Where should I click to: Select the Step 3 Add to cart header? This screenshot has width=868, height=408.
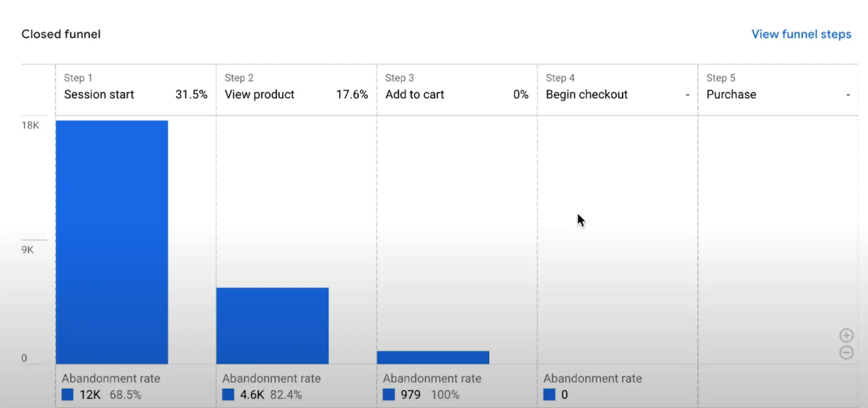coord(415,94)
